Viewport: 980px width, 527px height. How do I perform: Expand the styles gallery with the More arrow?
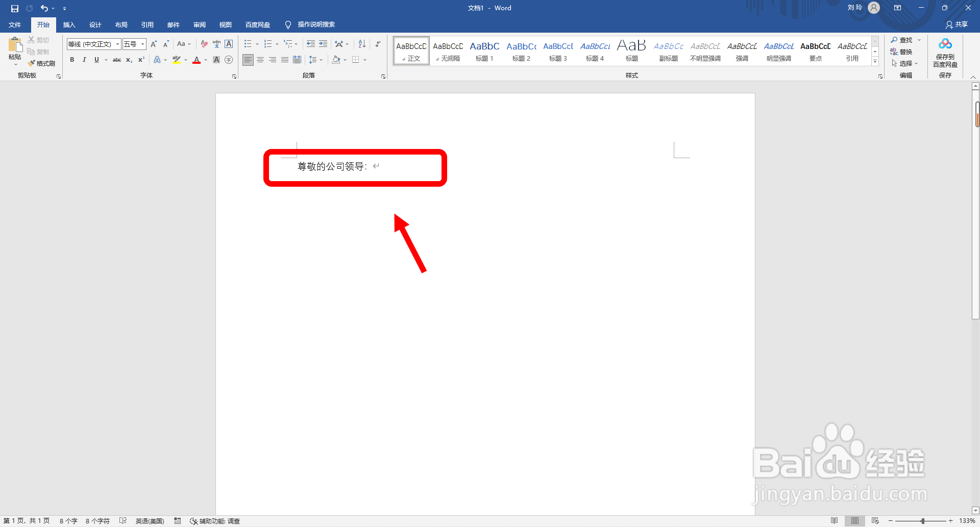(x=875, y=61)
